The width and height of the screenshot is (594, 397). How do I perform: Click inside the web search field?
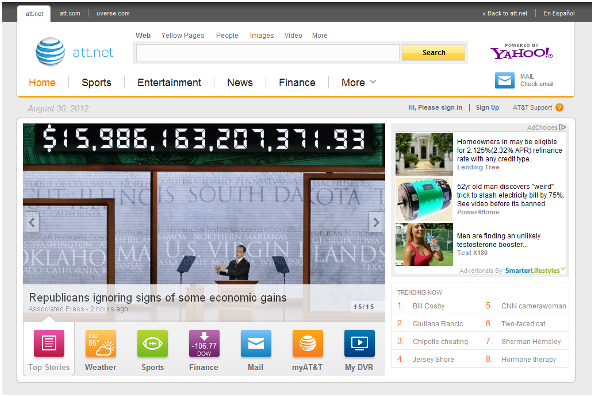(267, 53)
